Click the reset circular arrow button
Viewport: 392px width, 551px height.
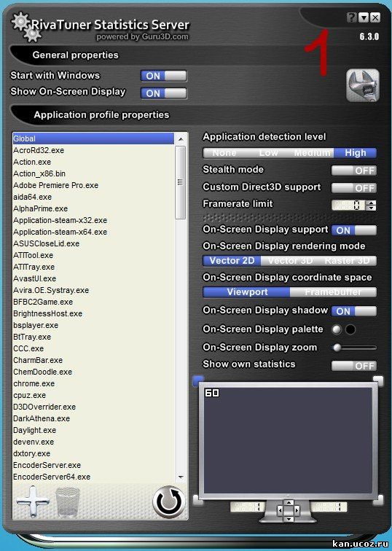[168, 501]
